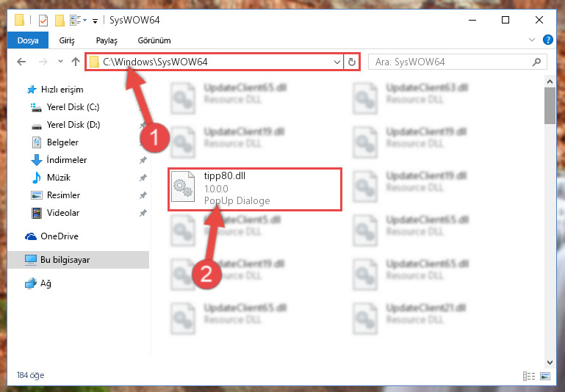Expand the ribbon with the chevron

click(x=531, y=40)
